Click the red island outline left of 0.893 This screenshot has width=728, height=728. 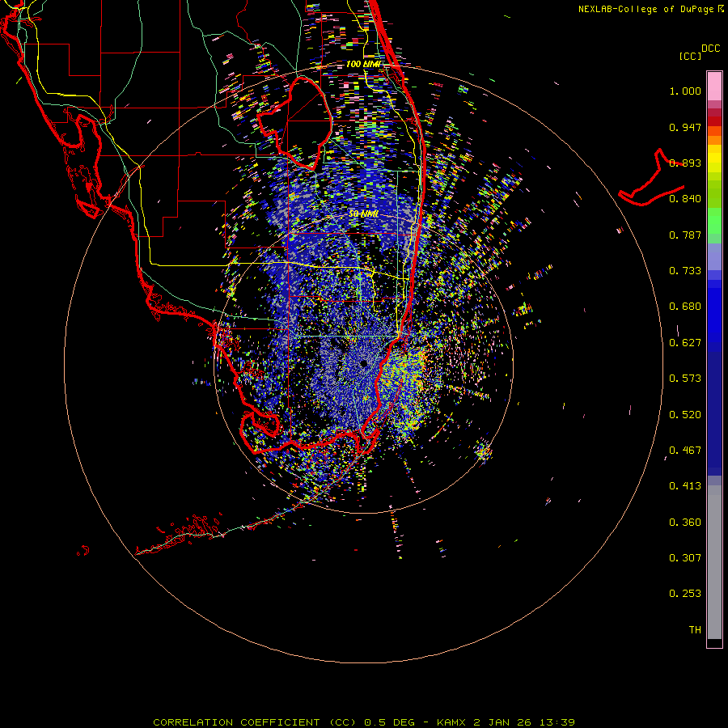(x=651, y=177)
